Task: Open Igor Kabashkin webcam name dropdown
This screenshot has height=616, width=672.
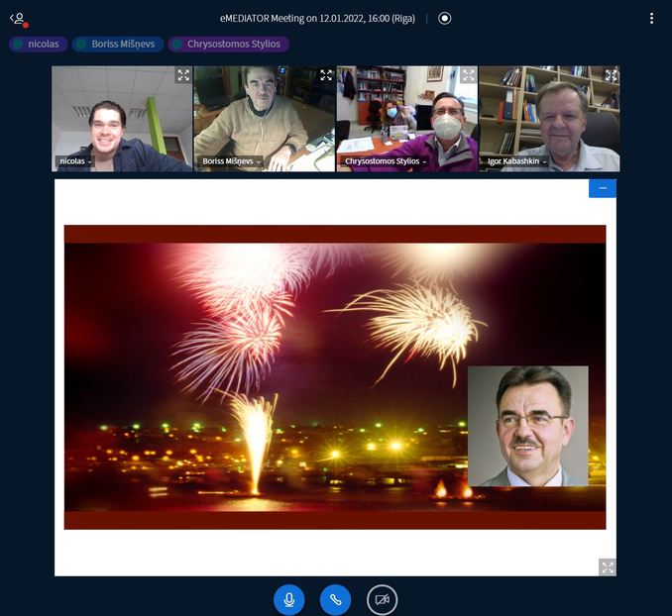Action: click(516, 161)
